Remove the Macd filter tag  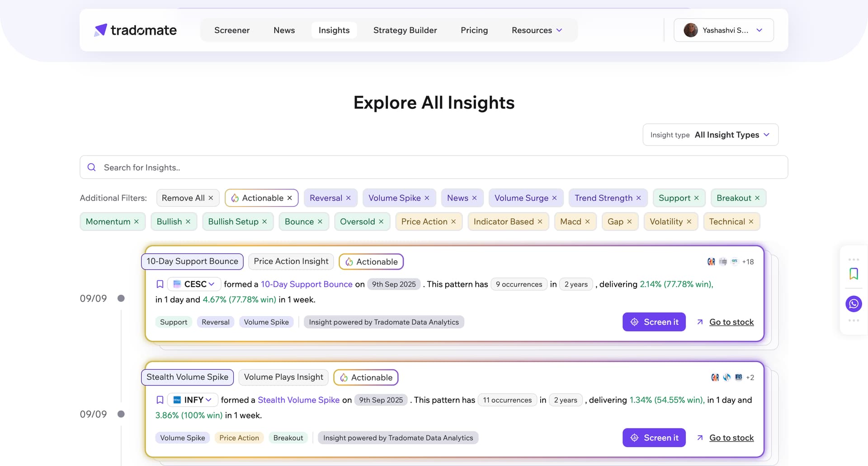(x=587, y=221)
